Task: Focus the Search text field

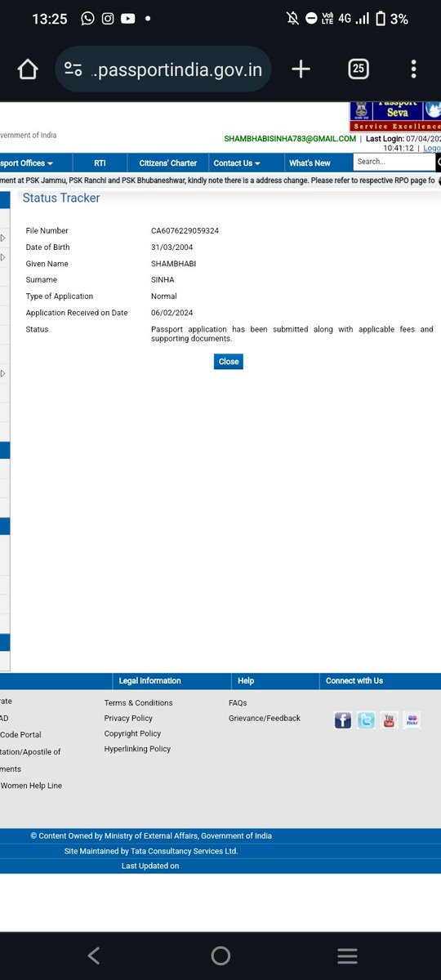Action: coord(394,162)
